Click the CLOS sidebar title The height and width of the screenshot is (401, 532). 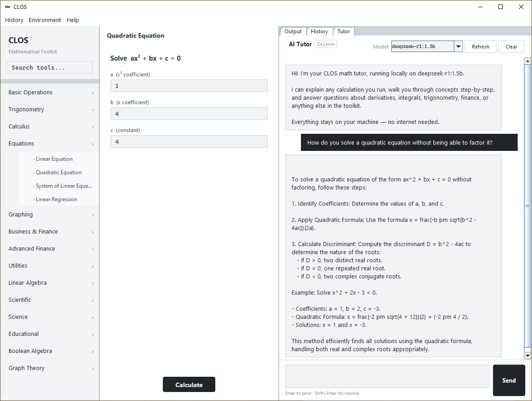(18, 40)
